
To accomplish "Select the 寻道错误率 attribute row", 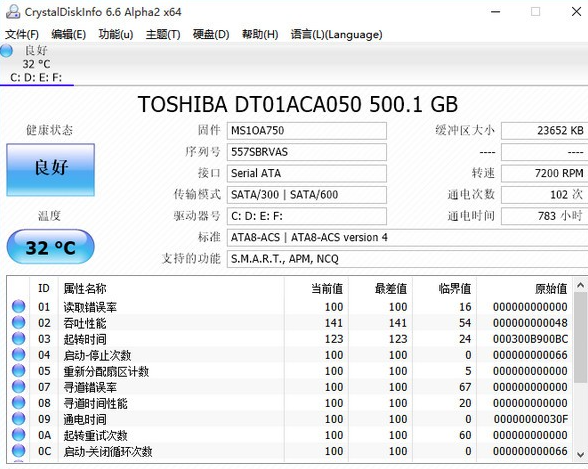I will (x=290, y=387).
